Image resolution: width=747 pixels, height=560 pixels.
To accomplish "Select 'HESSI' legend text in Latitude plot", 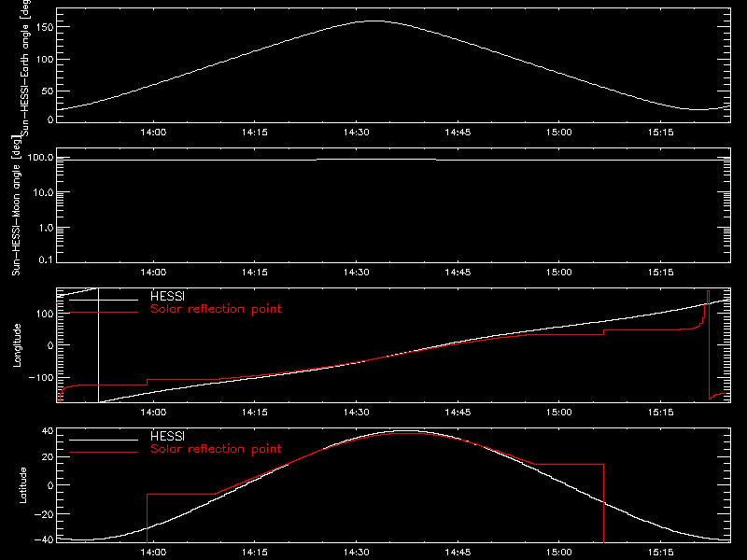I will 167,436.
